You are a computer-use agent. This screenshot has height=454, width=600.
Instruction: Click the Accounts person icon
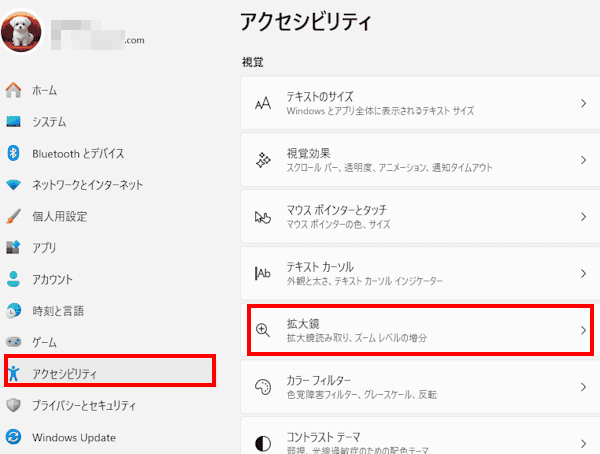(x=13, y=279)
